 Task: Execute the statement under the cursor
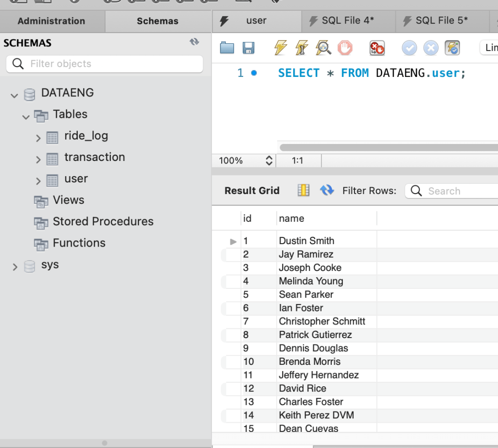click(302, 48)
